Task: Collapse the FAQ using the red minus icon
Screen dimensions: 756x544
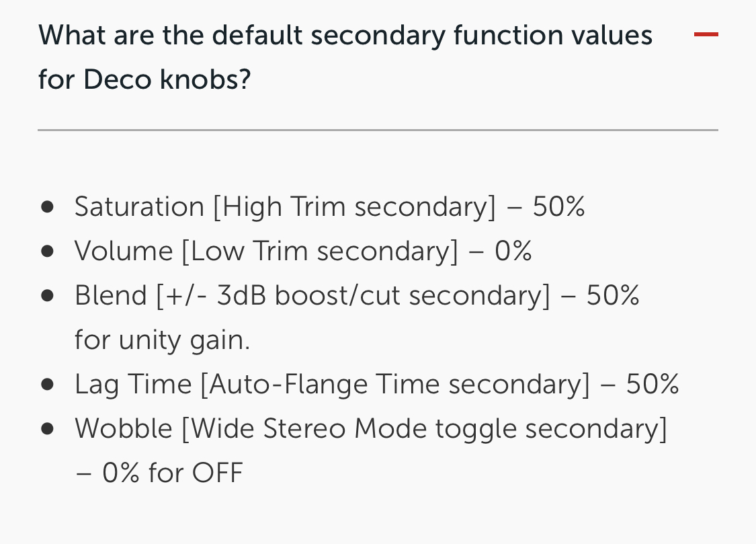Action: pos(706,34)
